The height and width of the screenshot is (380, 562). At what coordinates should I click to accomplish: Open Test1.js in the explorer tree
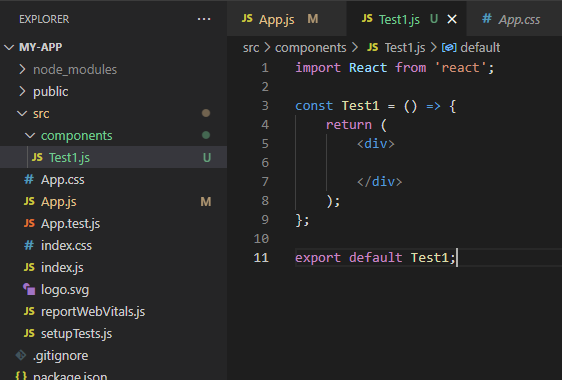[113, 157]
